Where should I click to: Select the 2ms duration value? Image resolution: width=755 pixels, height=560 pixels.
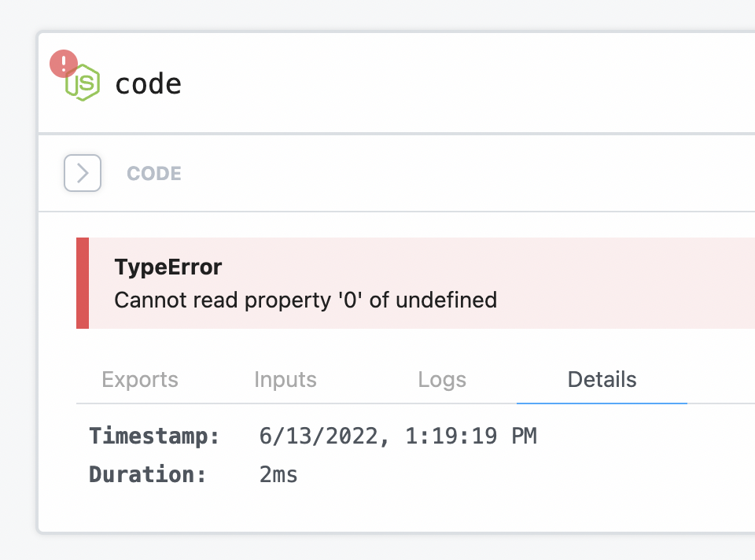pos(278,474)
